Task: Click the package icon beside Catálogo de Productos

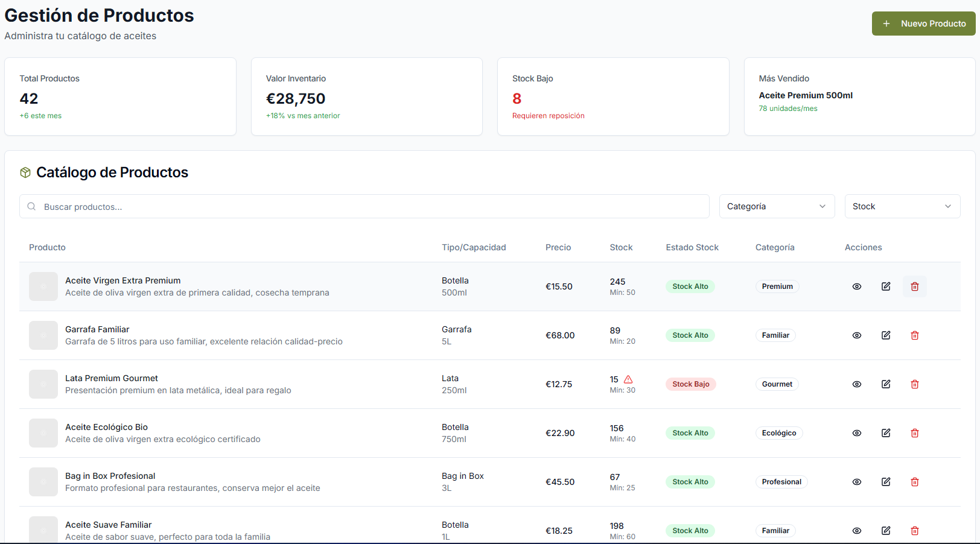Action: pyautogui.click(x=25, y=172)
